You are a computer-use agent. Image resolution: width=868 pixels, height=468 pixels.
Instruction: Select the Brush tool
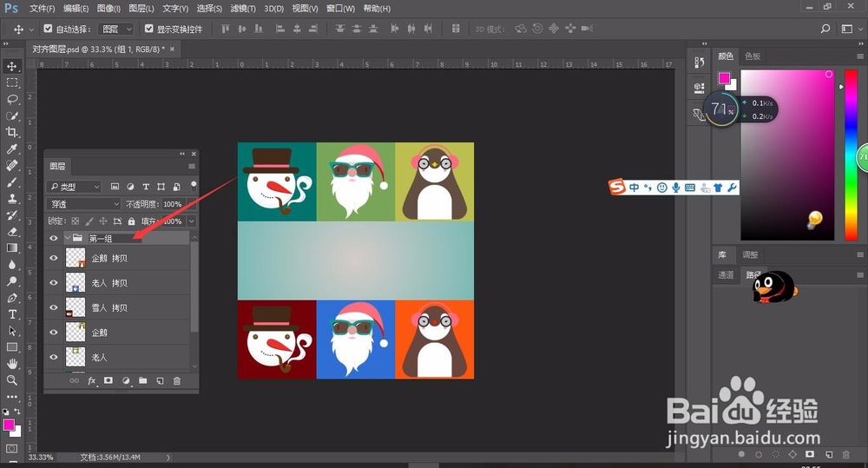coord(11,182)
